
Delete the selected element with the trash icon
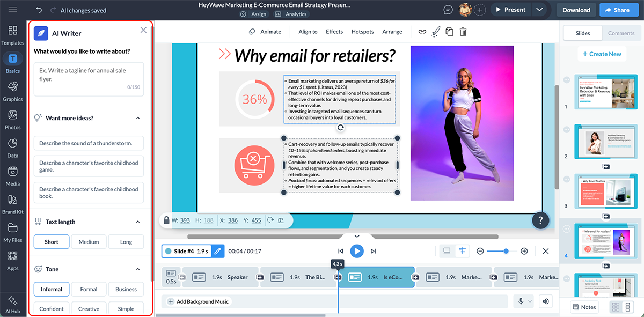tap(462, 32)
